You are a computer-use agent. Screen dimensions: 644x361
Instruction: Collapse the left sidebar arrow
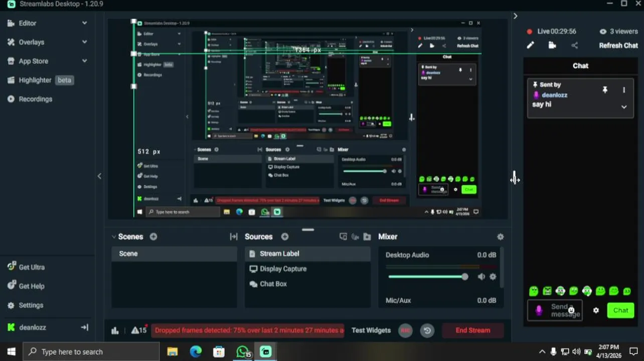click(x=99, y=176)
